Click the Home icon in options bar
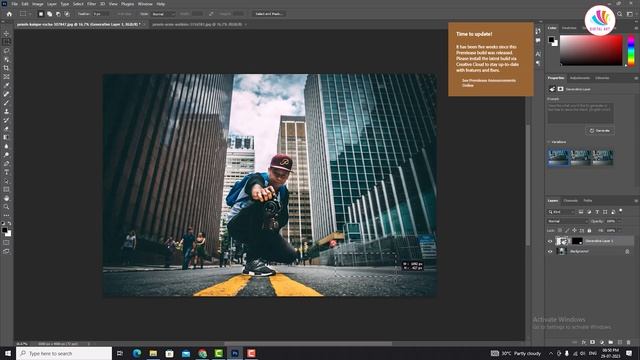This screenshot has width=640, height=360. [9, 14]
